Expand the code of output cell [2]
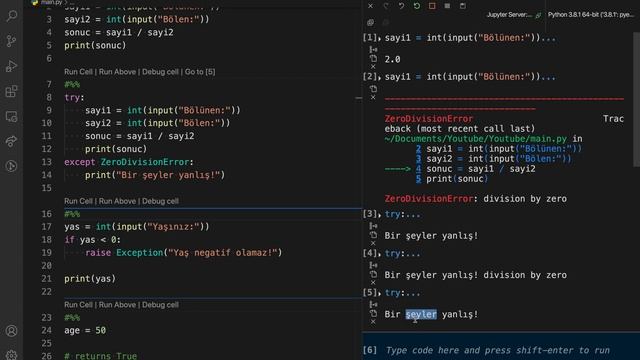This screenshot has width=640, height=360. coord(380,77)
